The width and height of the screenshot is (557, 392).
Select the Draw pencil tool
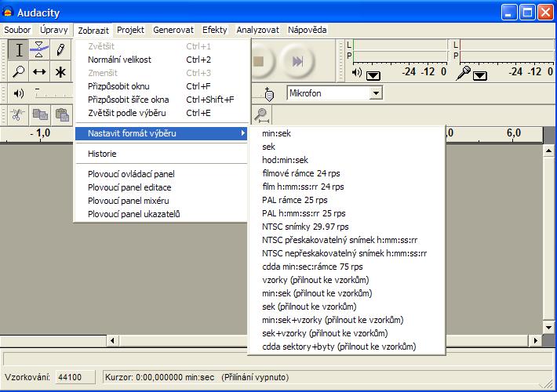[60, 51]
